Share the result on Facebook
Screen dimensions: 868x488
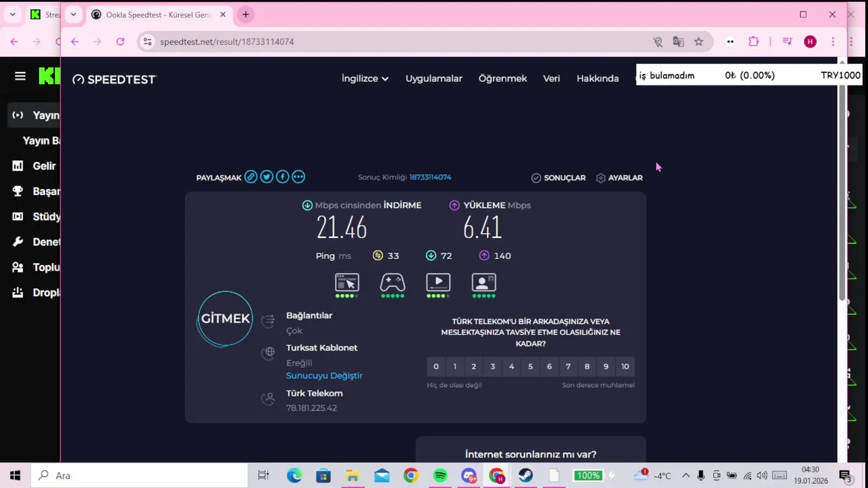pyautogui.click(x=282, y=177)
